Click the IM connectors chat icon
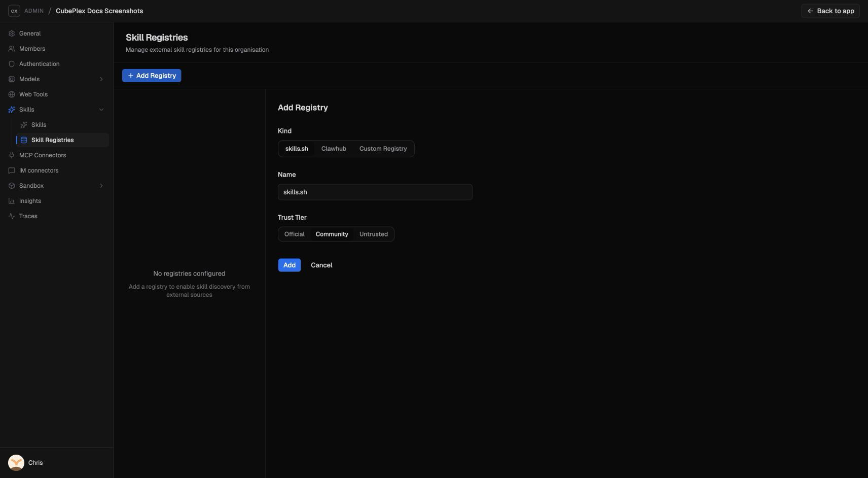Viewport: 868px width, 478px height. click(x=12, y=170)
